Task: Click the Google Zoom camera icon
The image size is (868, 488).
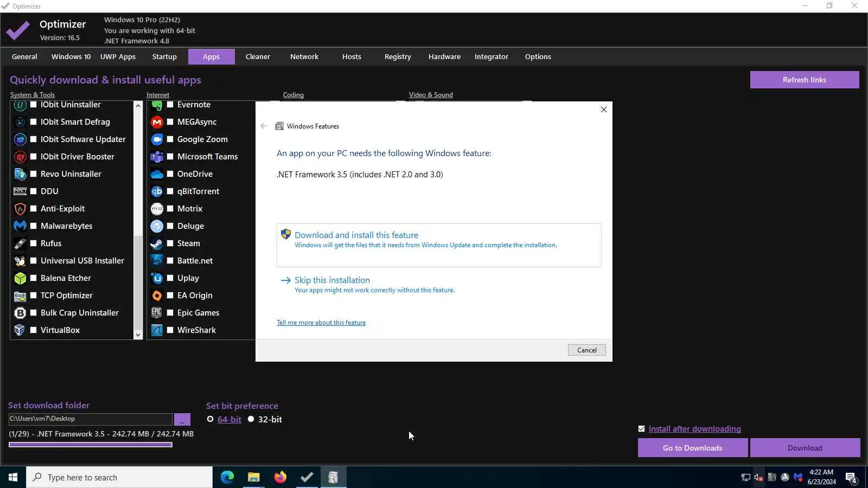Action: pos(157,139)
